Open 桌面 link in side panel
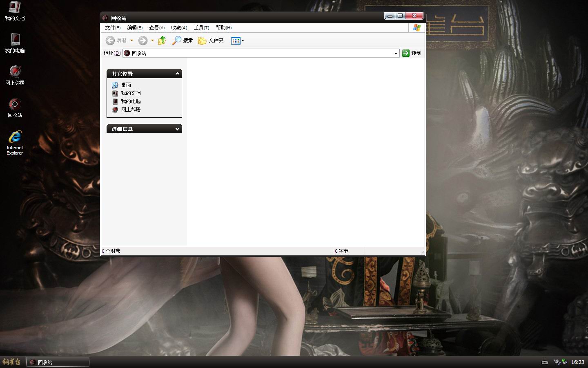 [x=122, y=85]
